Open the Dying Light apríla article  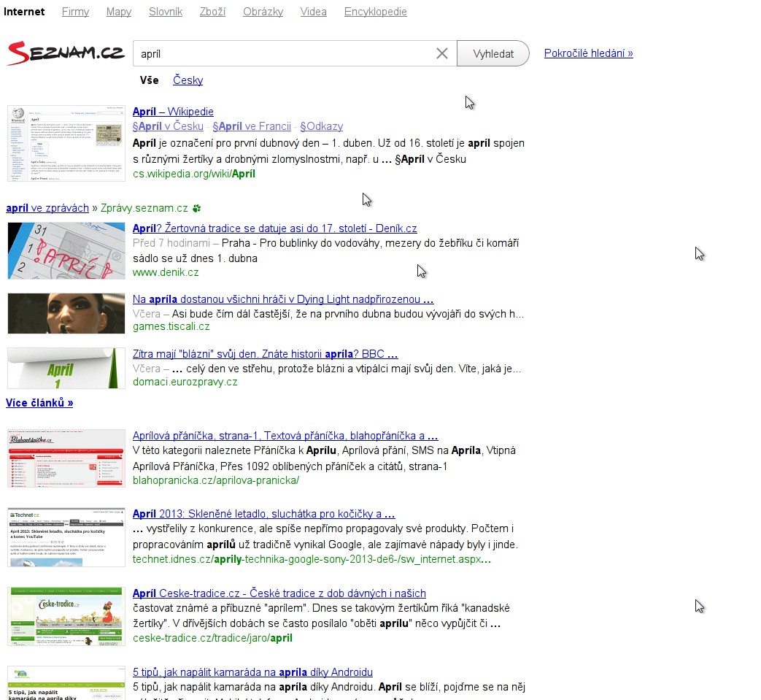(283, 299)
